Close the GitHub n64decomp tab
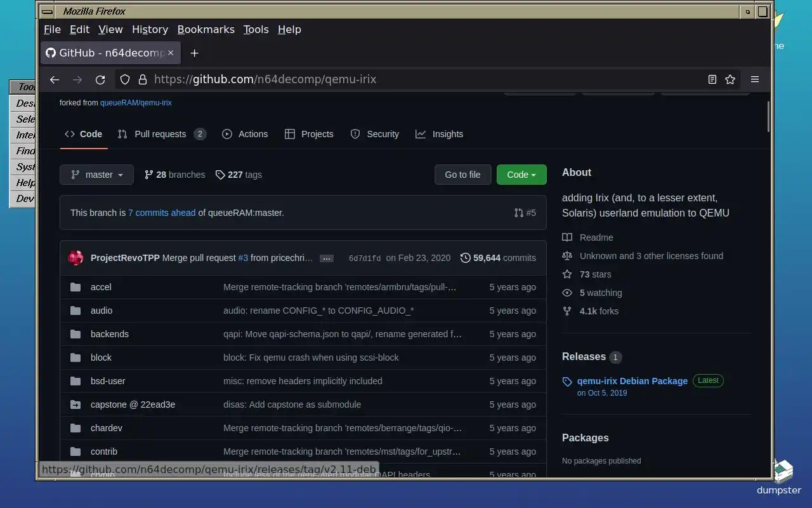 [x=170, y=53]
